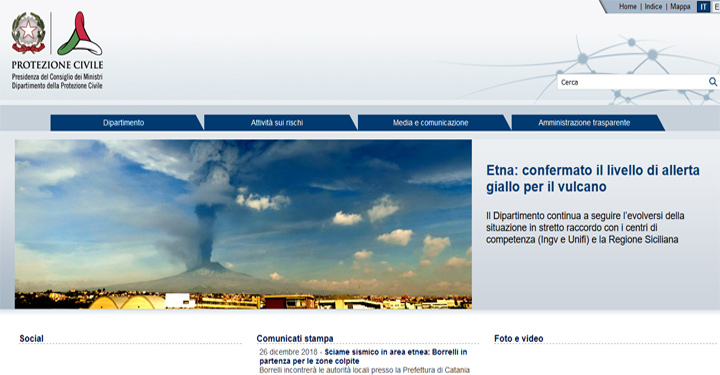
Task: Click the Protezione Civile department title text
Action: tap(57, 65)
